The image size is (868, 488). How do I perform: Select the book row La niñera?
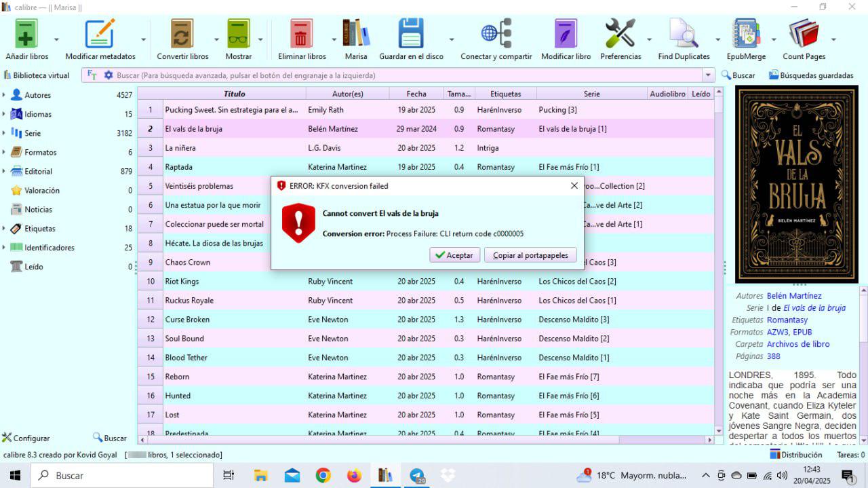(x=426, y=148)
